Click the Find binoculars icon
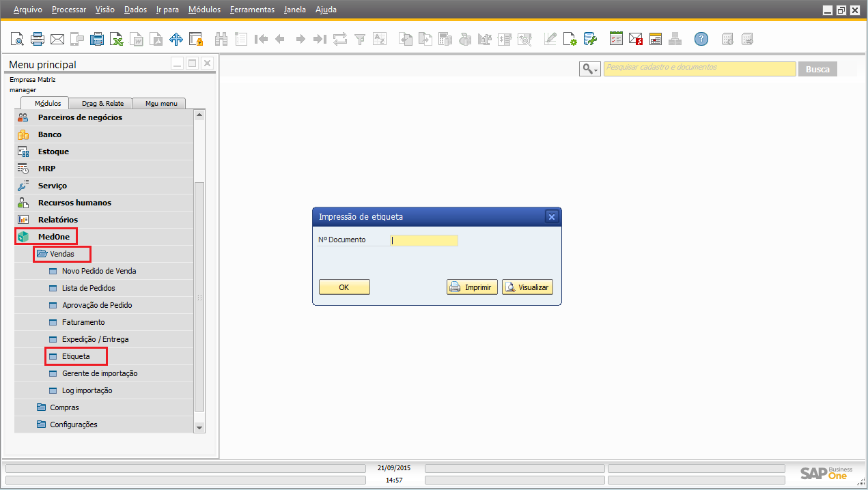The width and height of the screenshot is (868, 490). 221,39
